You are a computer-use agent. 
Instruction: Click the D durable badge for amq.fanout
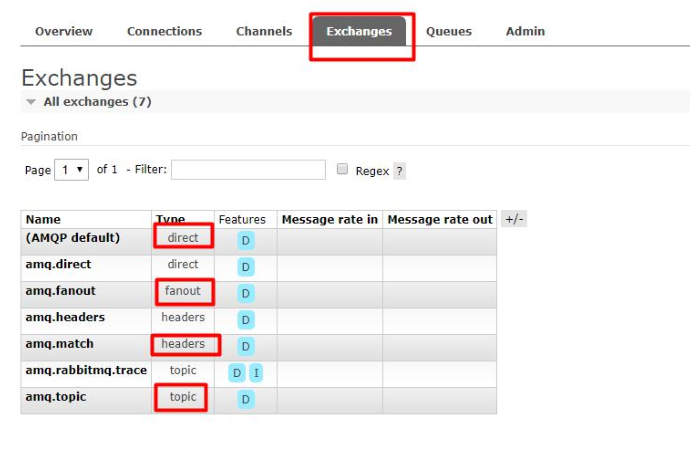pyautogui.click(x=246, y=293)
